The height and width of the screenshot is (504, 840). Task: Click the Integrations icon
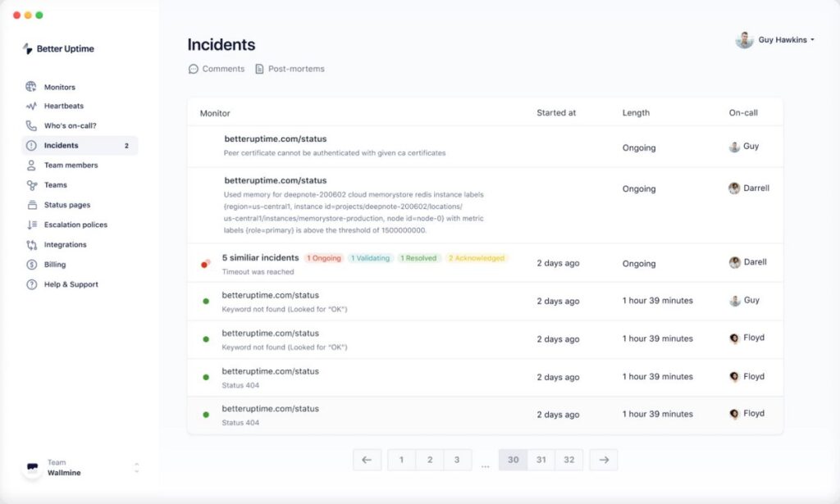pos(31,245)
